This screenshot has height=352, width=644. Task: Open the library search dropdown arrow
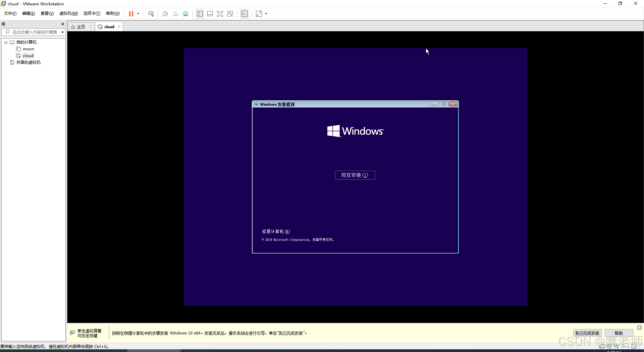[x=63, y=32]
